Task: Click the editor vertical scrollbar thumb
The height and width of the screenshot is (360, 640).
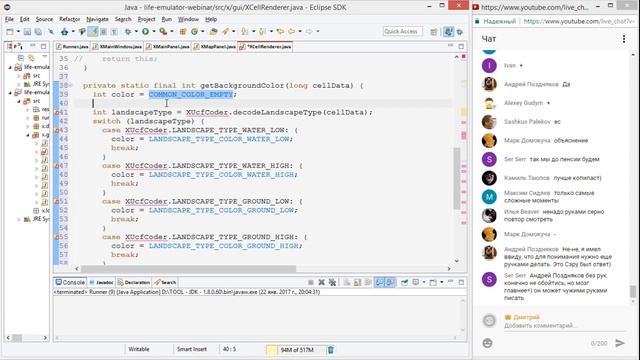Action: tap(457, 178)
